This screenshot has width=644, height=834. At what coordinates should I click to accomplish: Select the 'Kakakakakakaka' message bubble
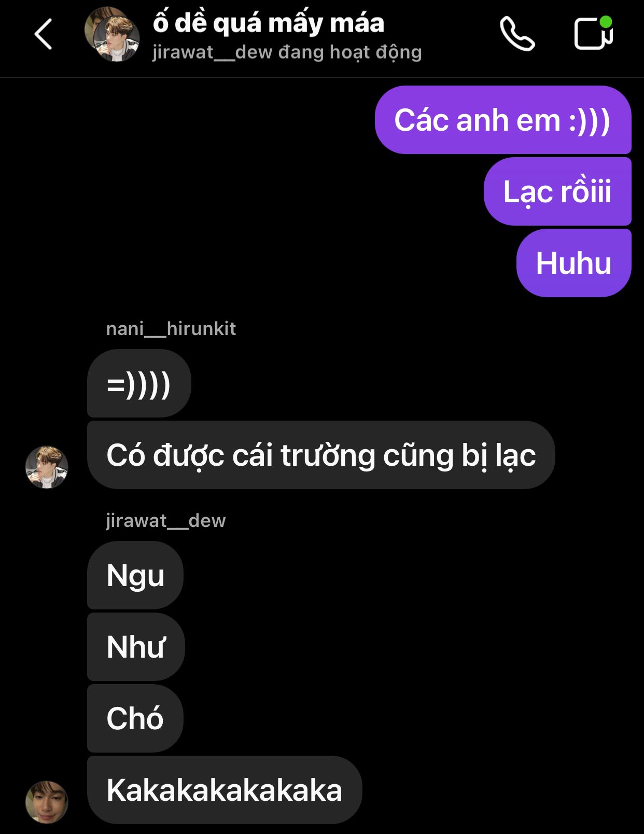[x=225, y=790]
